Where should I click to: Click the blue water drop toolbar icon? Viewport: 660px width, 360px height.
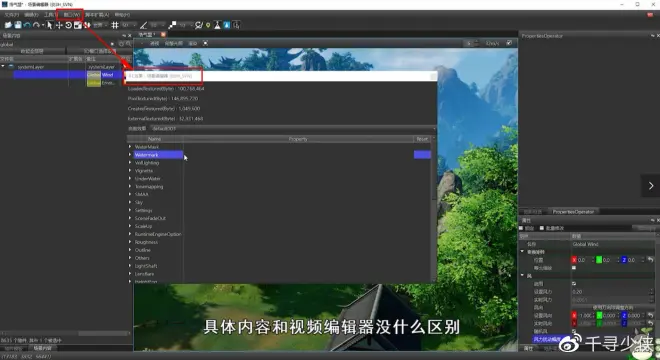click(227, 25)
